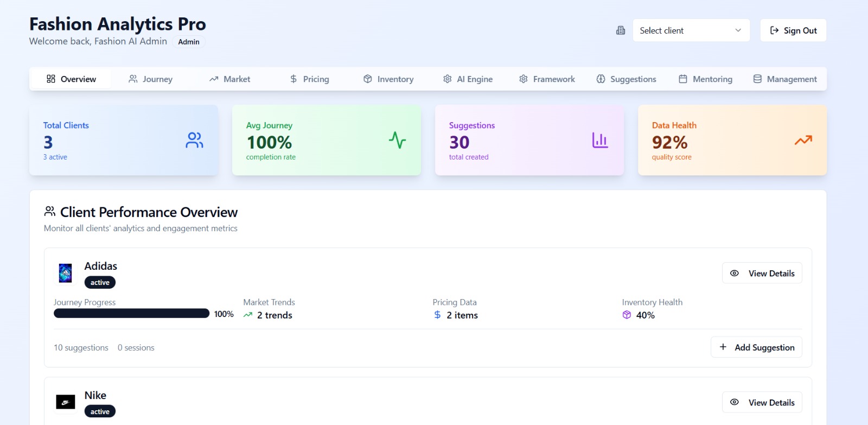Click the users icon in Total Clients card
The image size is (868, 425).
[194, 140]
